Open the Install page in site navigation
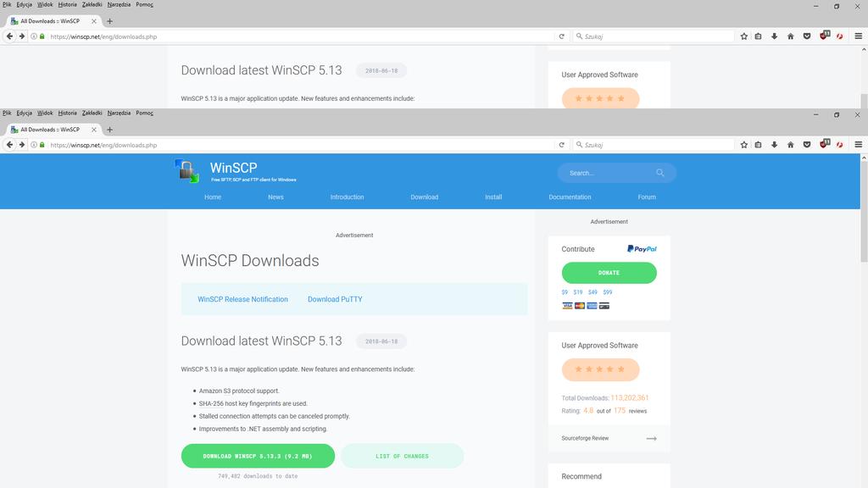 pyautogui.click(x=493, y=197)
